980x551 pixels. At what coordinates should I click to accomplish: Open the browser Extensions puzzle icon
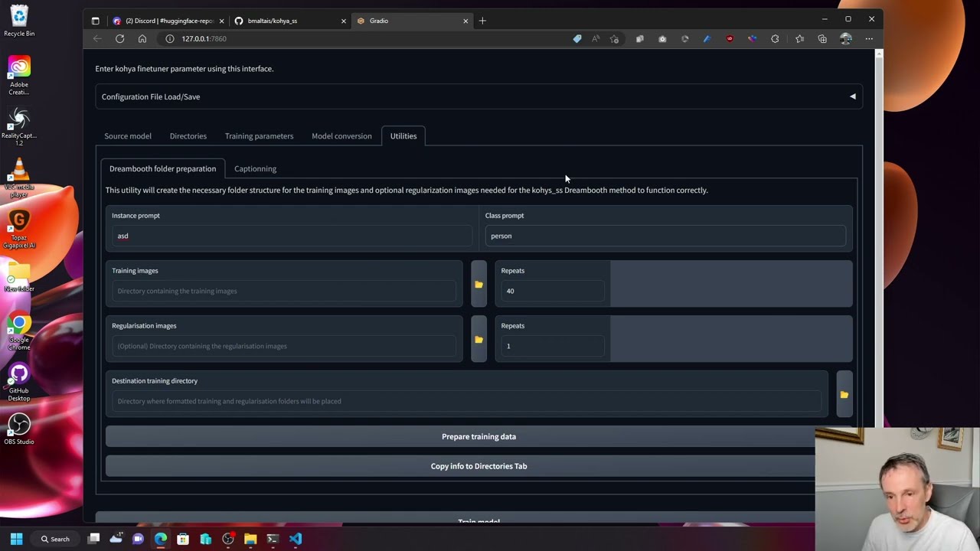tap(775, 38)
